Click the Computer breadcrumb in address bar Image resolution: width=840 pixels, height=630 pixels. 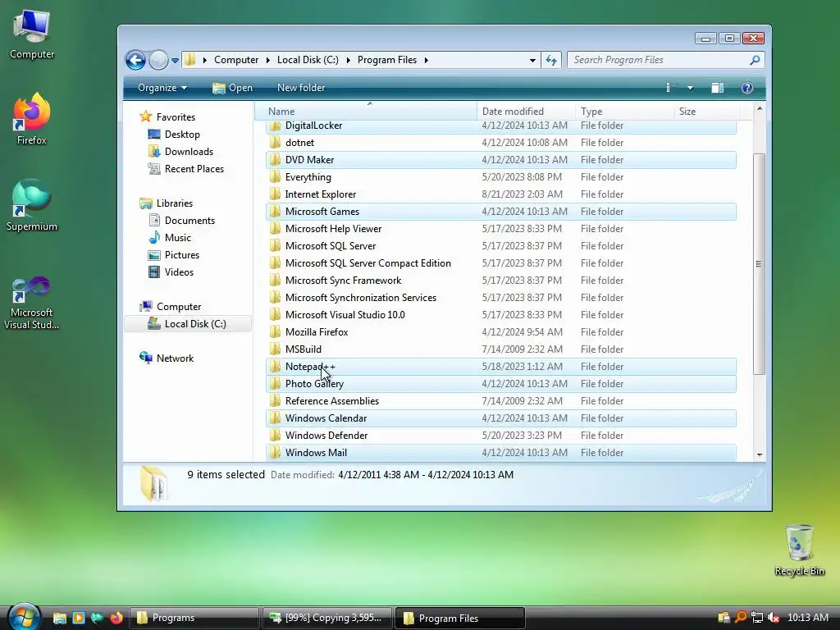(x=236, y=60)
